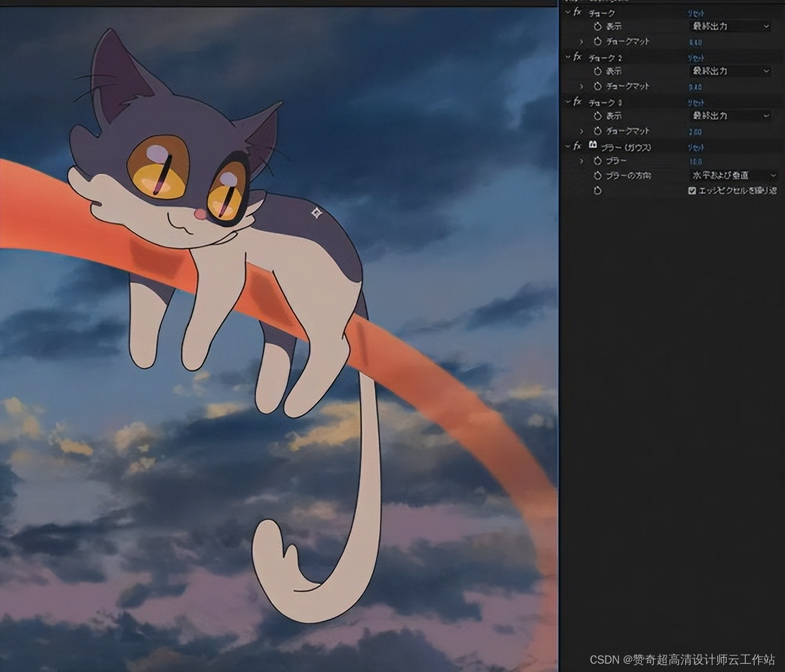Click stopwatch for チョークマット in チョーク 2
Image resolution: width=785 pixels, height=672 pixels.
598,86
